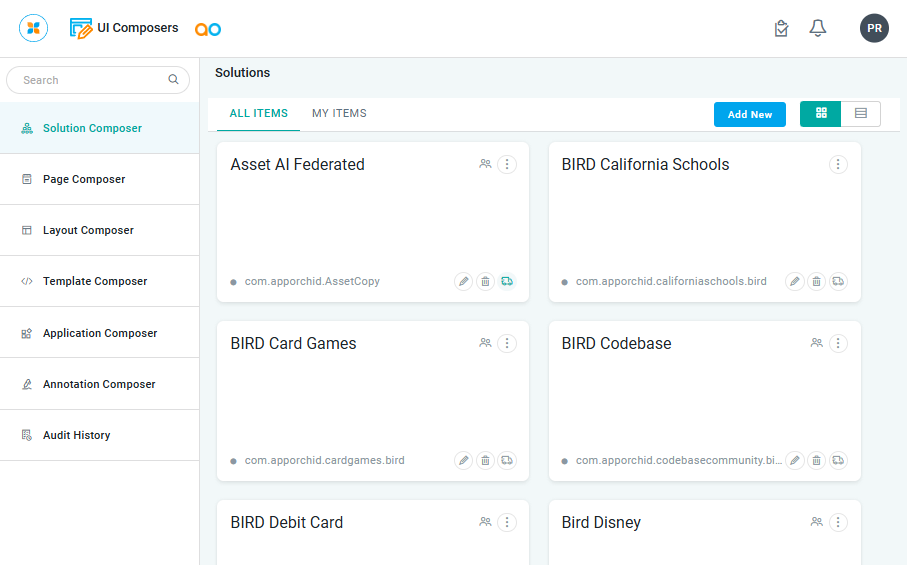Click the sidebar Search input field
Screen dimensions: 907x565
click(x=90, y=80)
